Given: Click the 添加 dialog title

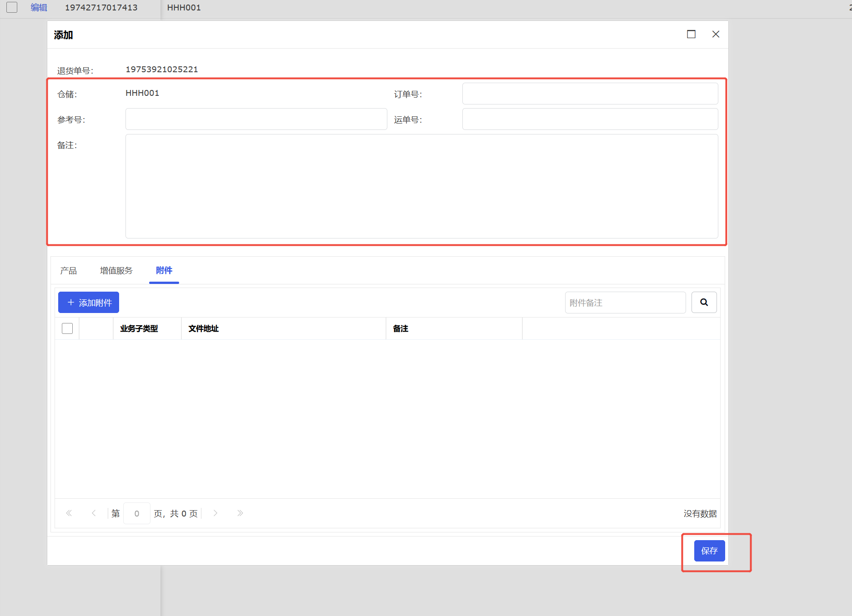Looking at the screenshot, I should pyautogui.click(x=63, y=35).
